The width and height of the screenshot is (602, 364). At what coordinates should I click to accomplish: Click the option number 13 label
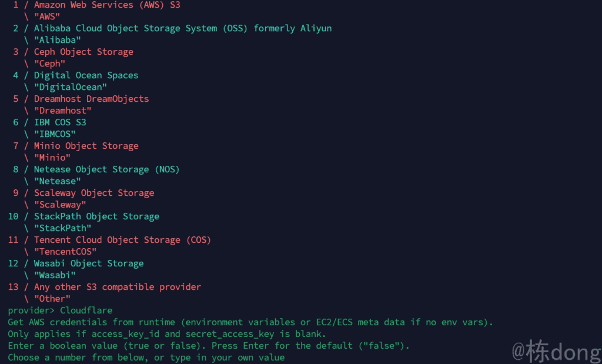pyautogui.click(x=13, y=287)
